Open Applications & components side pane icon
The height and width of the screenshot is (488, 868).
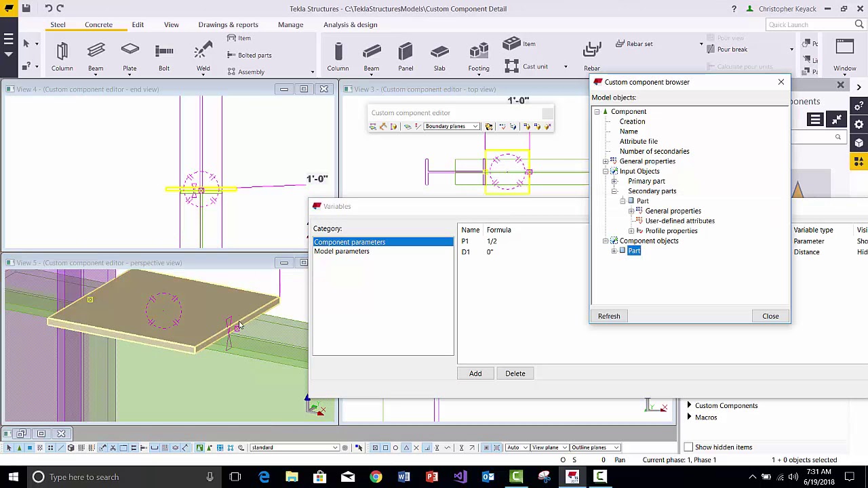[x=859, y=161]
